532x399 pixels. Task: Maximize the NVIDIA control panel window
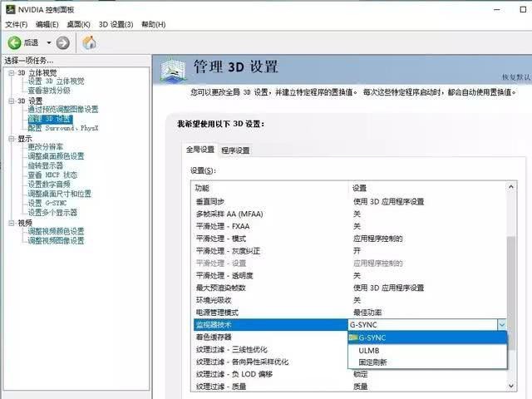(523, 9)
